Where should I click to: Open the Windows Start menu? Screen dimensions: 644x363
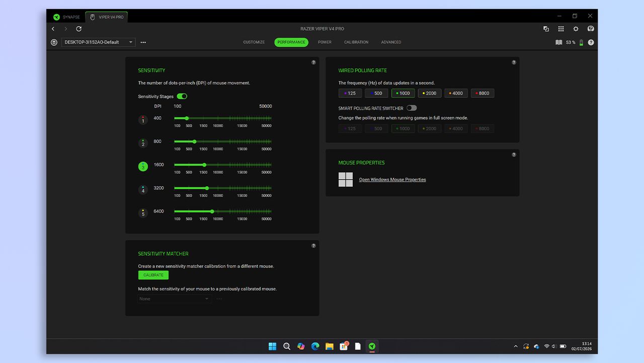tap(272, 346)
